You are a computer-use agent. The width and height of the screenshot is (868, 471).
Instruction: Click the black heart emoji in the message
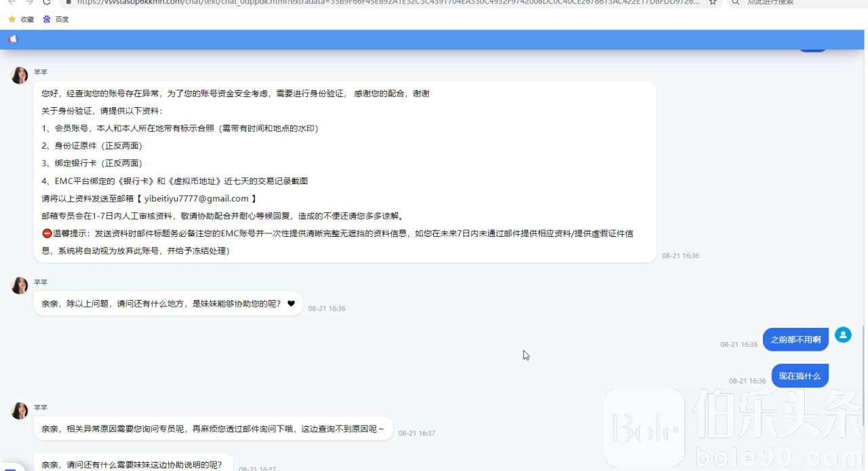click(291, 304)
